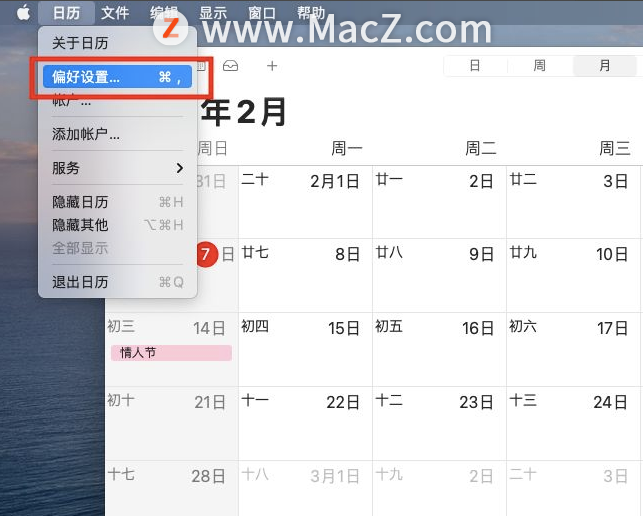
Task: Click the 服务 submenu arrow chevron
Action: click(179, 168)
